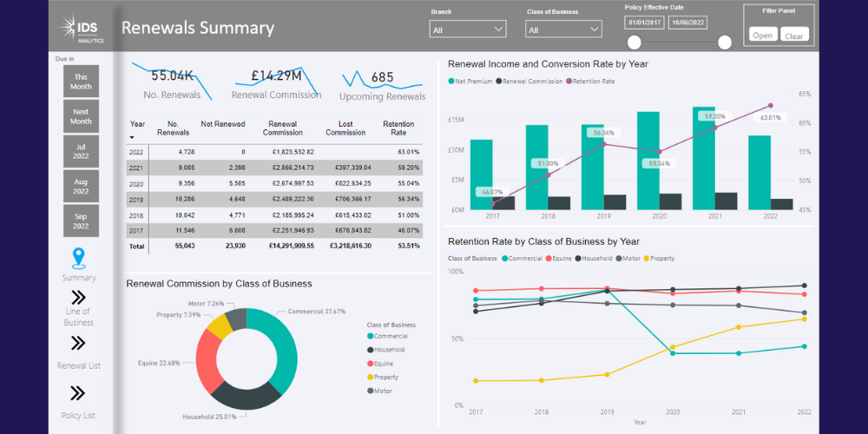Filter renewals due in Aug 2022
868x434 pixels.
point(81,186)
